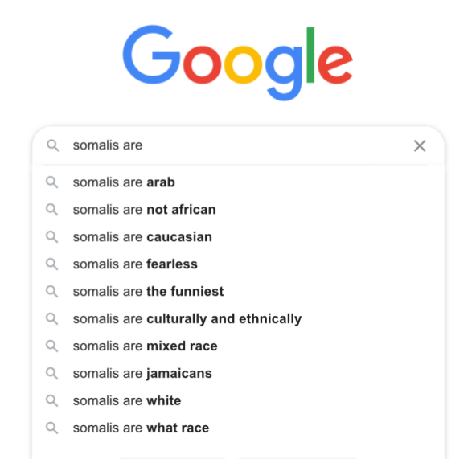Click the clear X in search box
476x459 pixels.
click(420, 145)
